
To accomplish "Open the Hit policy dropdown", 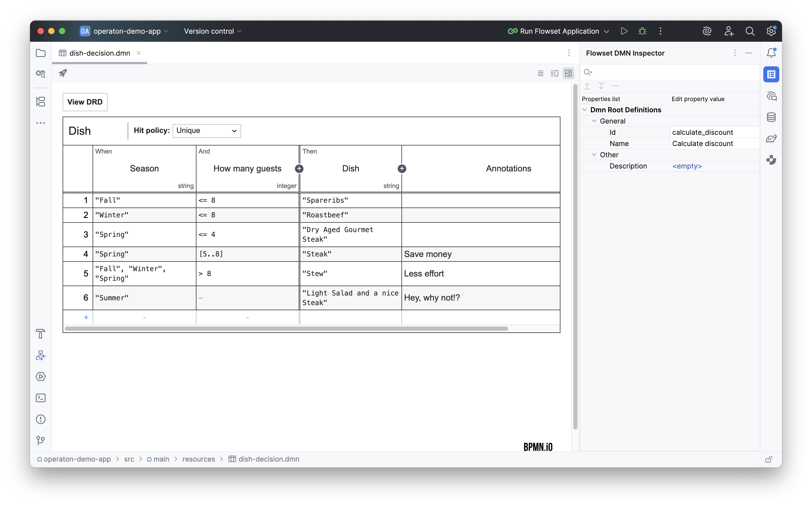I will tap(206, 131).
